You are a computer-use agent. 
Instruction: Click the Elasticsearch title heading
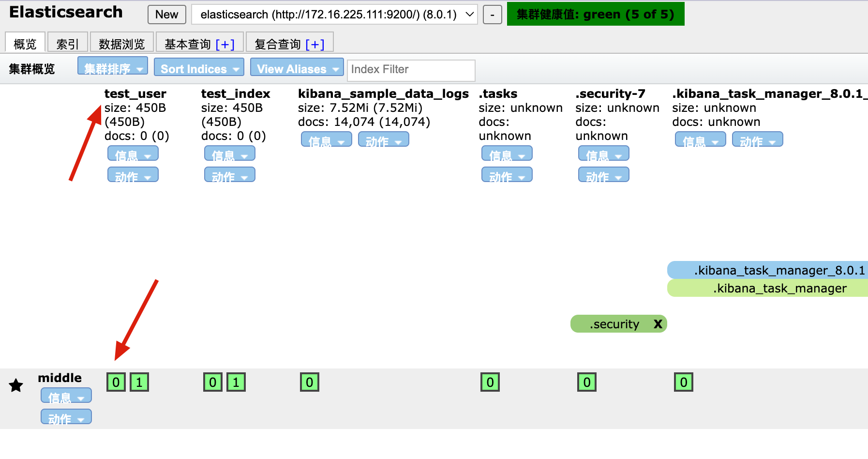(x=66, y=12)
